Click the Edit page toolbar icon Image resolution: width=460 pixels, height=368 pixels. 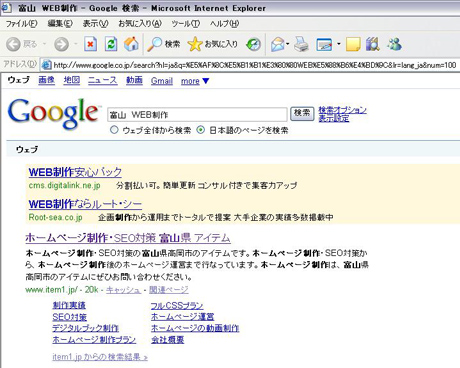324,44
